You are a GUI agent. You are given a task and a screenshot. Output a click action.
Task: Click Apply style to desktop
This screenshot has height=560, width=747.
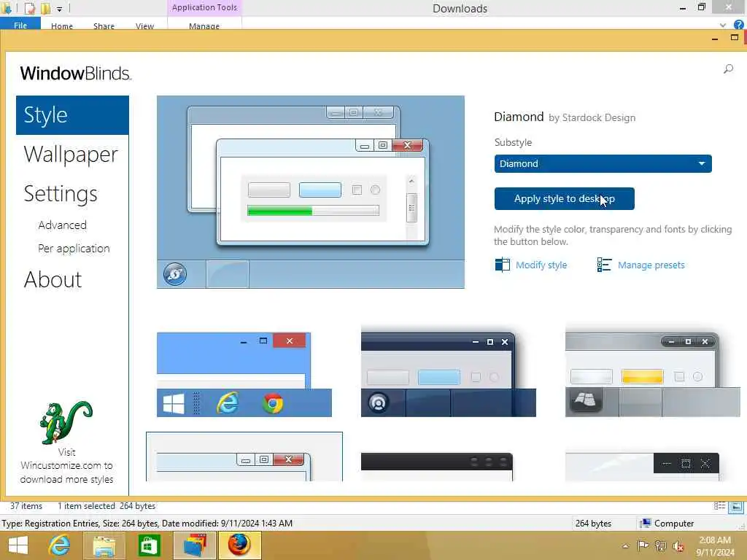coord(564,198)
